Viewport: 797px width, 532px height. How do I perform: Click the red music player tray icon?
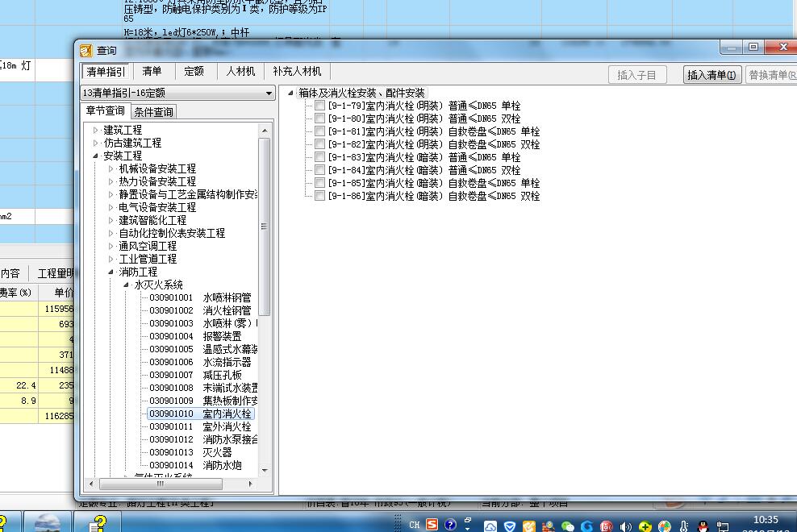coord(607,526)
